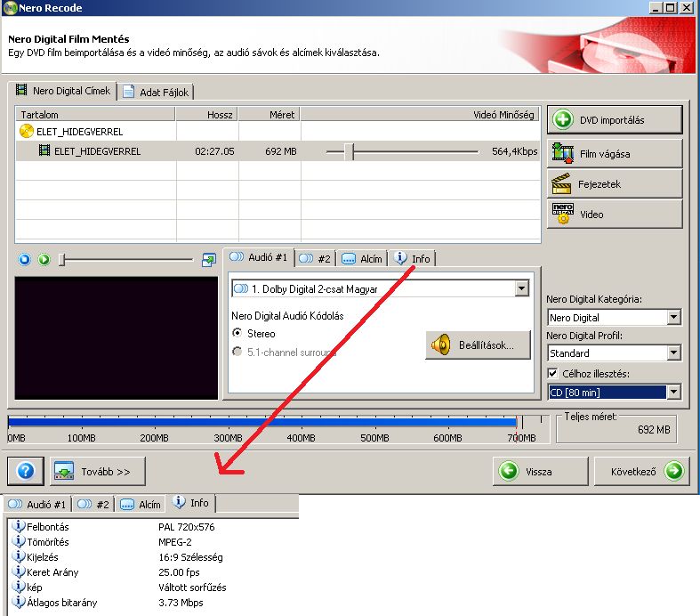The image size is (700, 616).
Task: Open the Video settings button
Action: coord(615,215)
